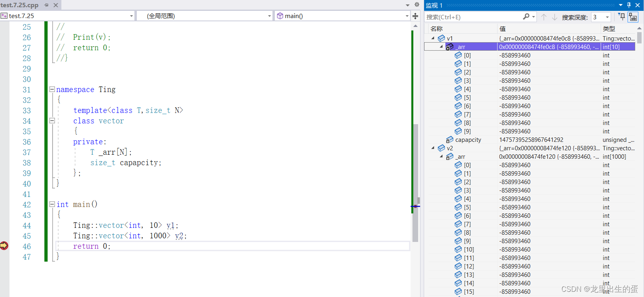Viewport: 644px width, 297px height.
Task: Click the Watch 1 panel title
Action: [434, 5]
